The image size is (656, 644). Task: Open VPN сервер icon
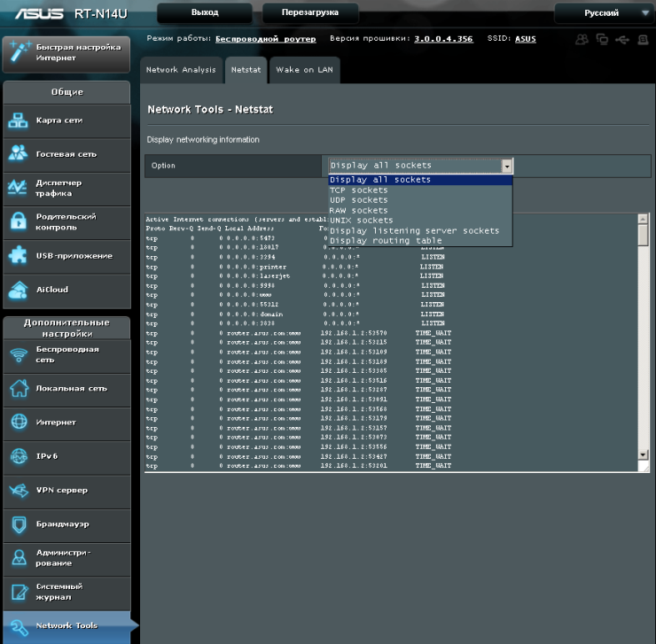tap(19, 490)
